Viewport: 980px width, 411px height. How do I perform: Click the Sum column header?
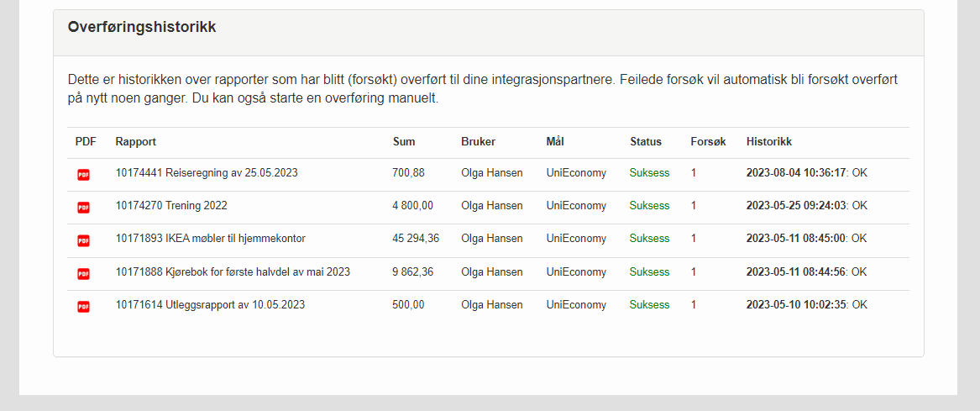click(404, 142)
